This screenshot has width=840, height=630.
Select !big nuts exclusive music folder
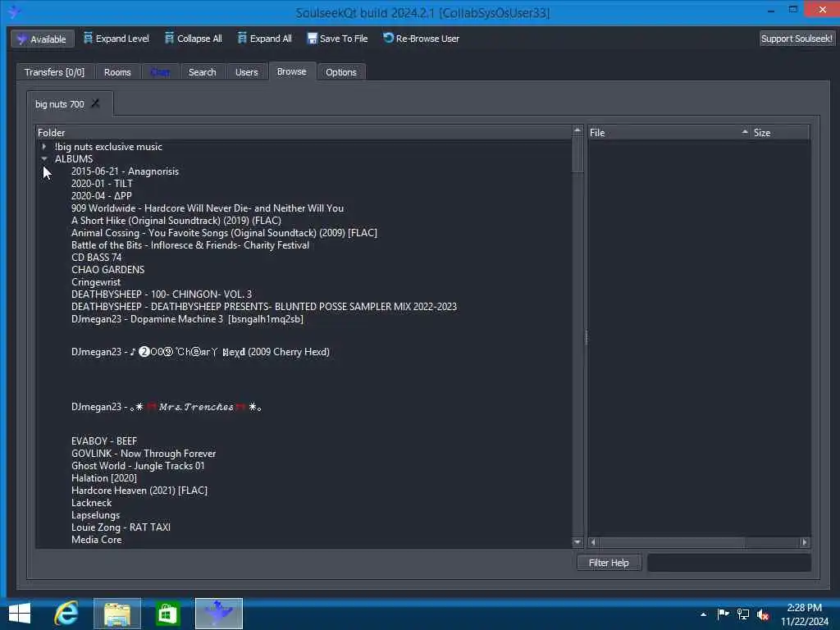click(108, 146)
